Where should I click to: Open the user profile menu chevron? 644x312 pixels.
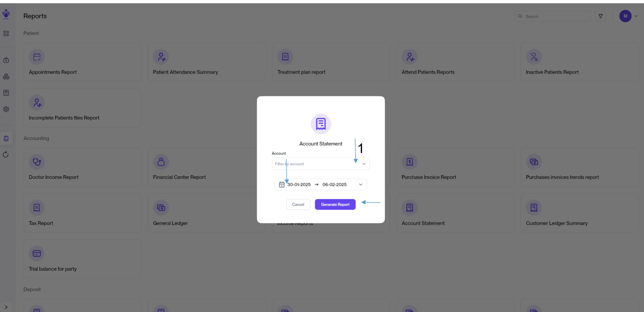[636, 16]
